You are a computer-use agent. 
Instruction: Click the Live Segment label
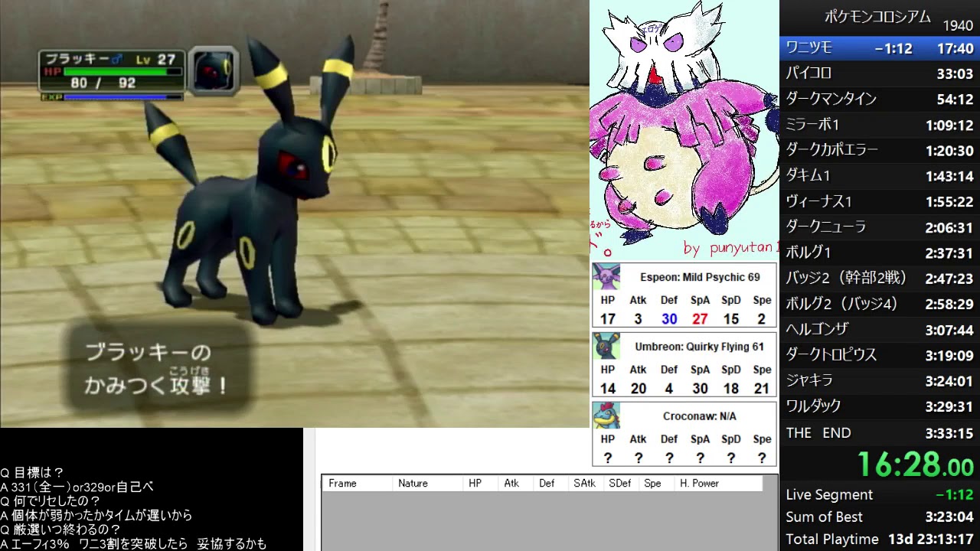pyautogui.click(x=829, y=495)
